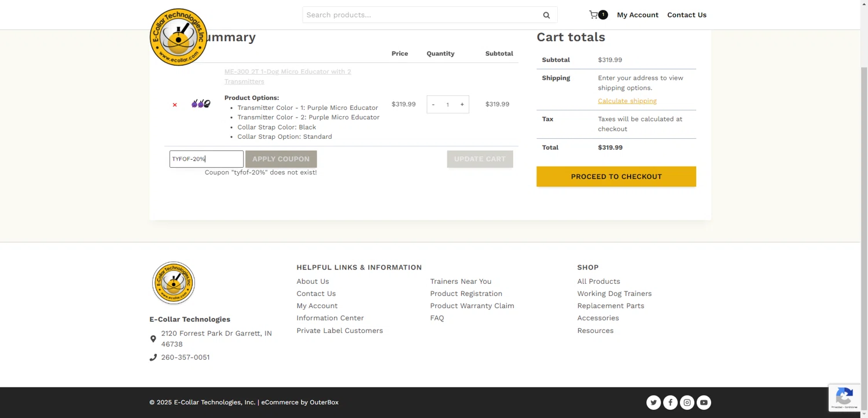Click the coupon code input field
868x418 pixels.
click(x=207, y=159)
